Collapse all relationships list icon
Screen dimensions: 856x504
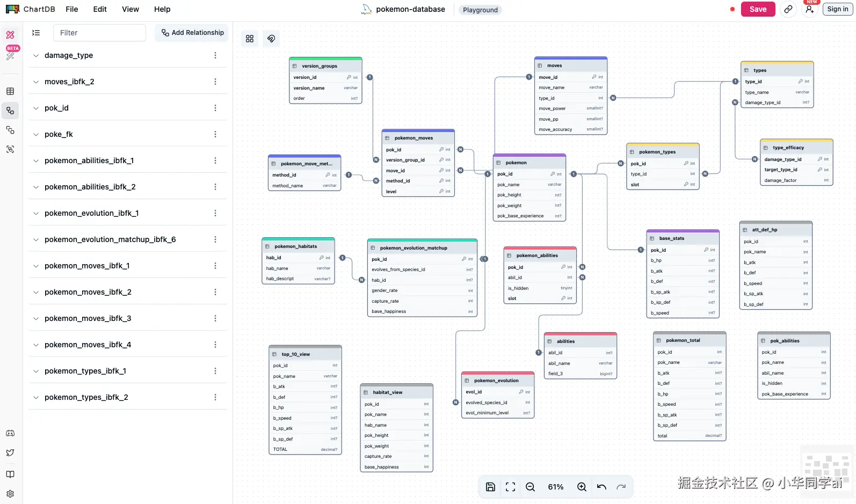point(36,33)
